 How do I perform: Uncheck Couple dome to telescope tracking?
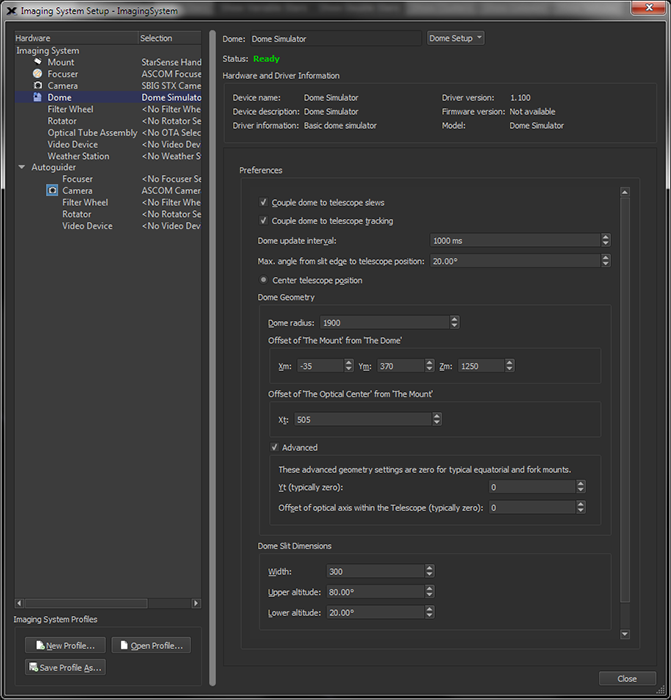pos(264,221)
